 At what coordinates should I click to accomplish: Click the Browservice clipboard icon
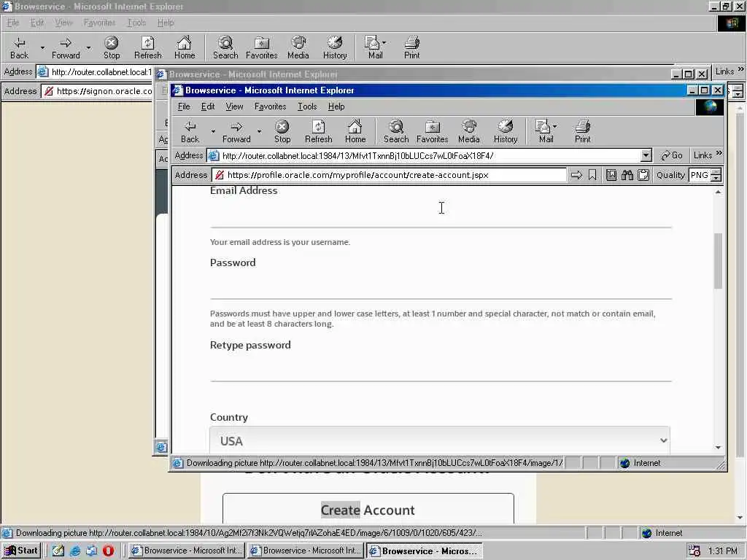pos(643,175)
